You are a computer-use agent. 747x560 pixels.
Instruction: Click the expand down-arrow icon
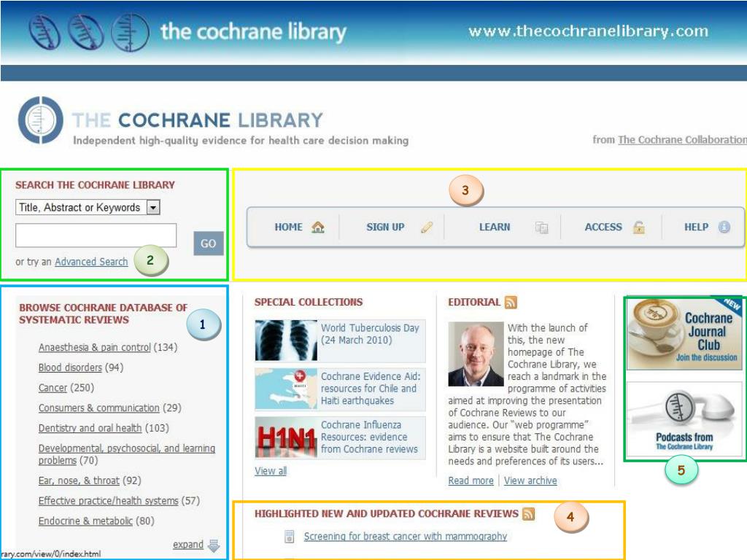tap(214, 545)
